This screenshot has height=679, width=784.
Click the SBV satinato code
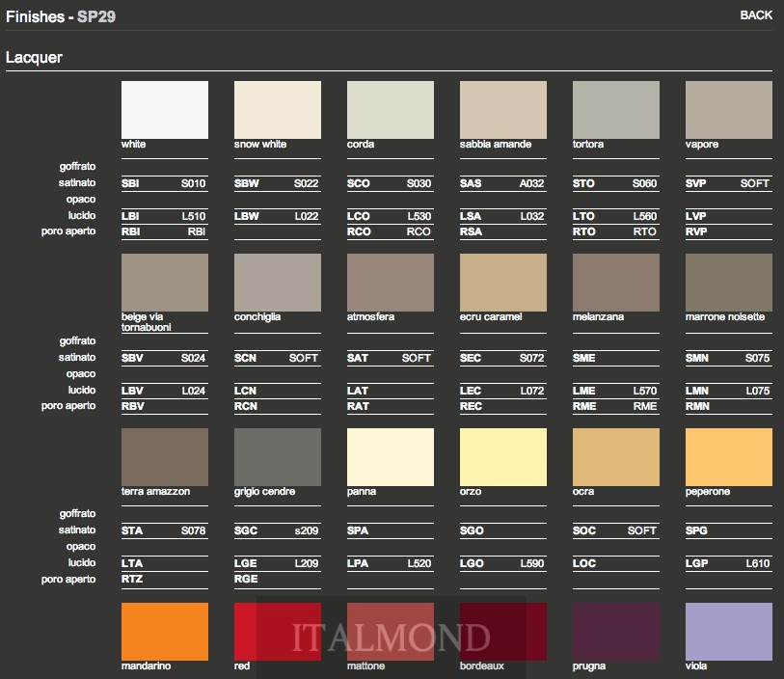(132, 358)
